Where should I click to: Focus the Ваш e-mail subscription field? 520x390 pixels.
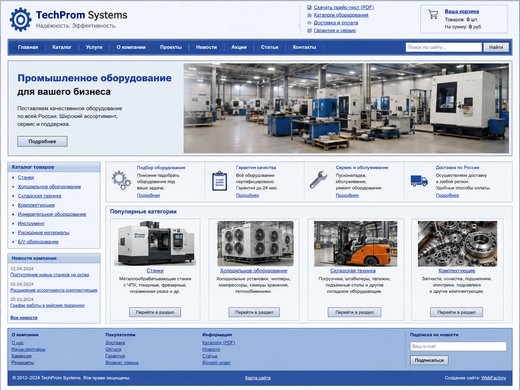[458, 346]
